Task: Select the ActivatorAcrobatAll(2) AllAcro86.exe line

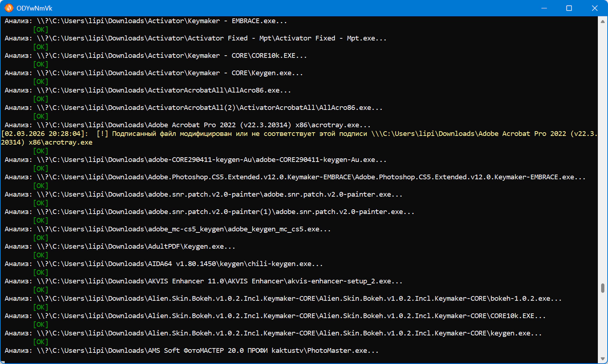Action: tap(194, 108)
